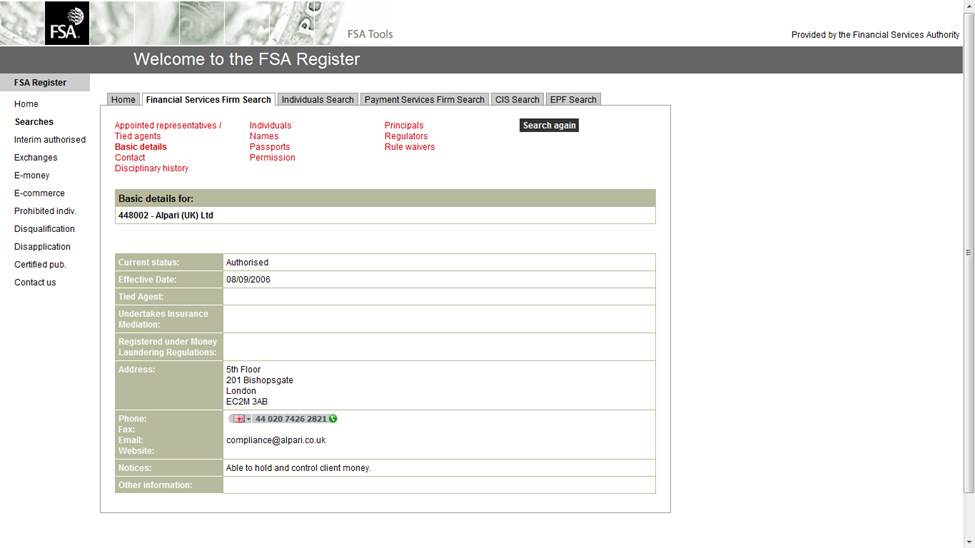Click the FSA Tools header text

click(x=370, y=34)
